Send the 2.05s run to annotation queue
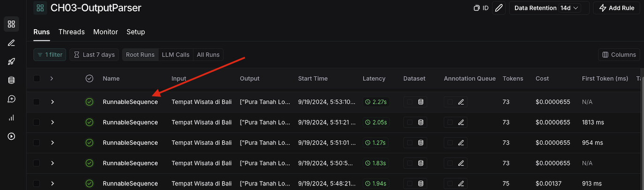The width and height of the screenshot is (644, 190). pos(460,122)
